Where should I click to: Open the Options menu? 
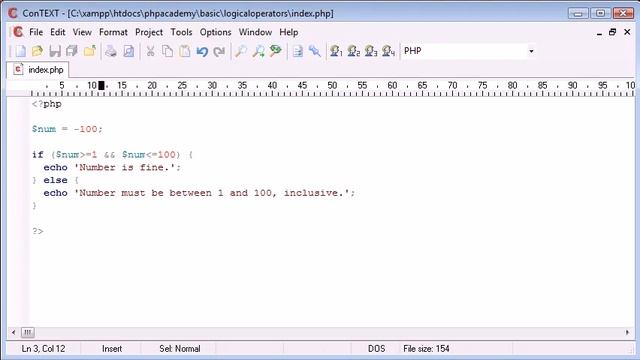(215, 32)
